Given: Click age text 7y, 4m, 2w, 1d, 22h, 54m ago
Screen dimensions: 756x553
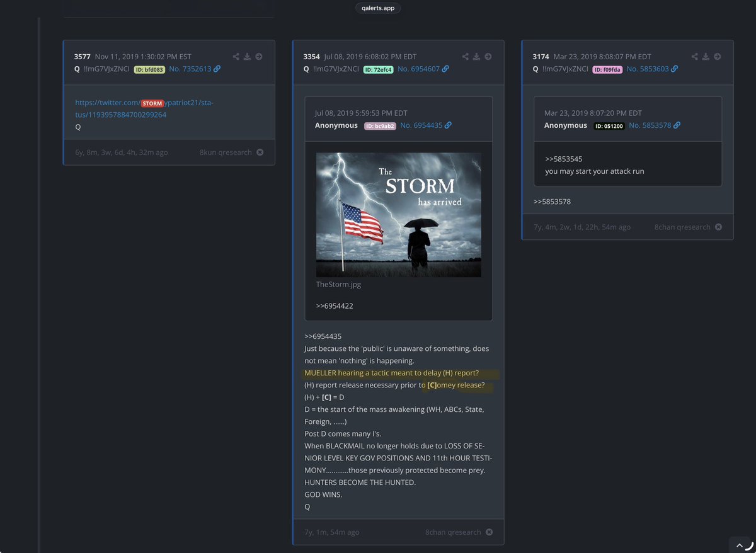Looking at the screenshot, I should point(581,227).
